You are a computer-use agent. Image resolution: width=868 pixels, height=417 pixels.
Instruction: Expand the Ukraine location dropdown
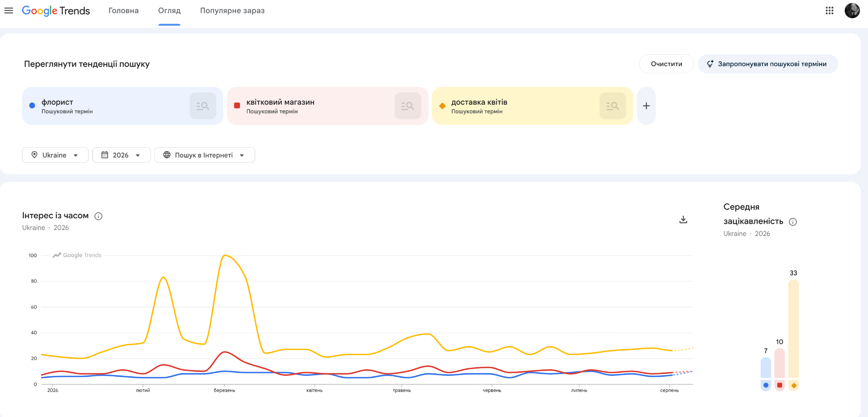coord(55,155)
